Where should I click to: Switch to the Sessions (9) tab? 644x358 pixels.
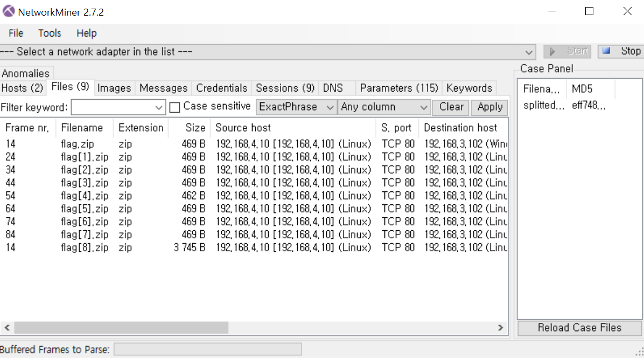pyautogui.click(x=285, y=88)
